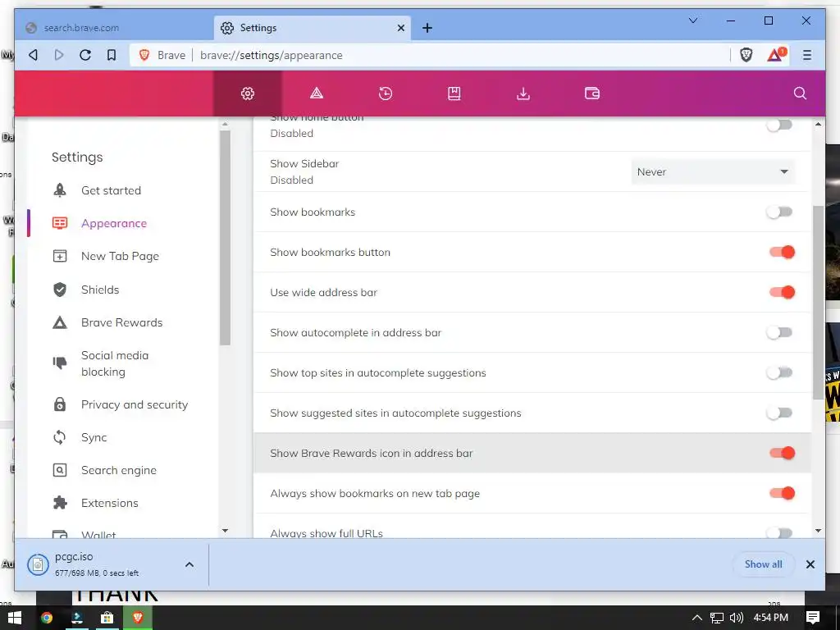Click Brave icon in the taskbar
Image resolution: width=840 pixels, height=630 pixels.
[x=138, y=619]
